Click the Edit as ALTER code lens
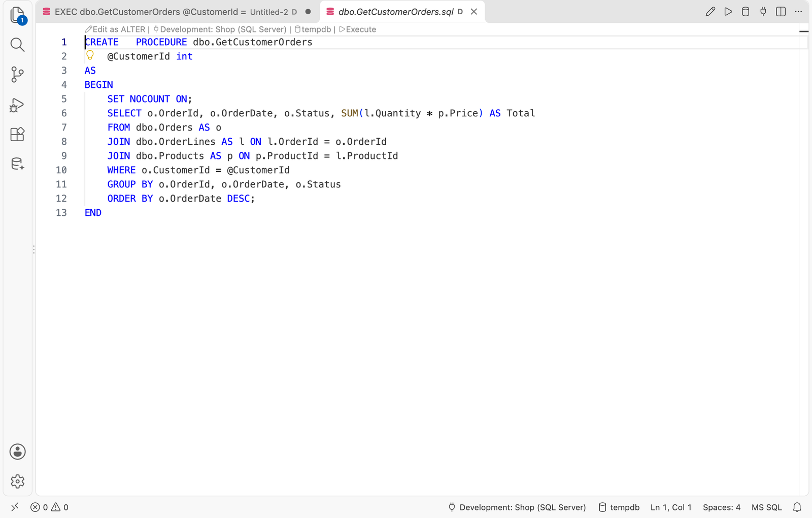Viewport: 812px width, 518px height. [x=115, y=29]
